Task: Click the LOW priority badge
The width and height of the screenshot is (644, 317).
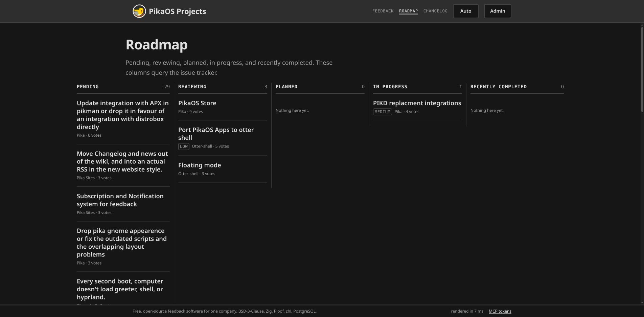Action: pyautogui.click(x=184, y=146)
